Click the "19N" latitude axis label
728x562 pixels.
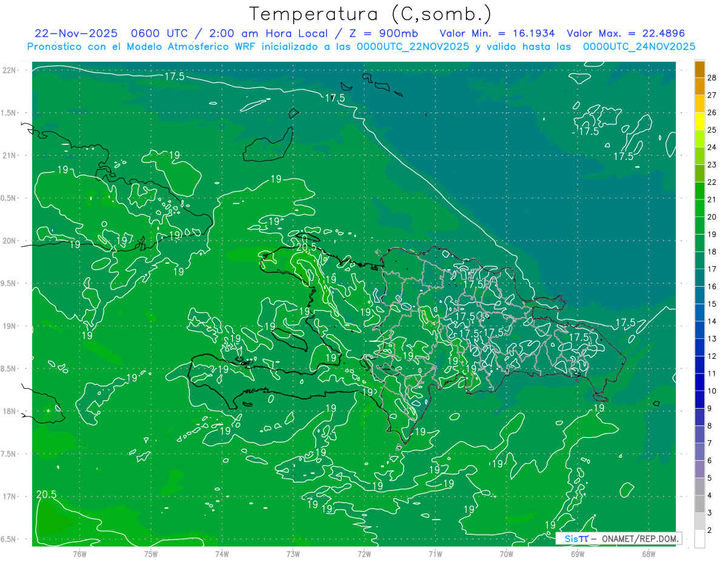tap(10, 326)
